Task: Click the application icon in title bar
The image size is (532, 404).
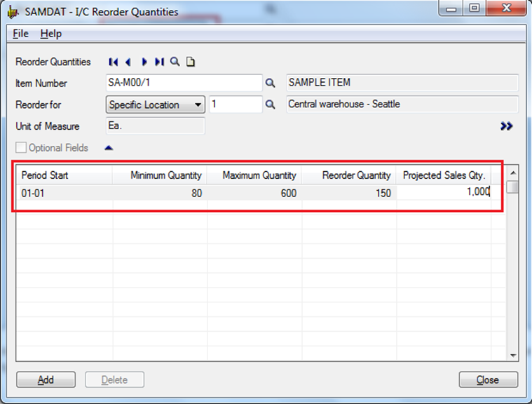Action: (x=13, y=12)
